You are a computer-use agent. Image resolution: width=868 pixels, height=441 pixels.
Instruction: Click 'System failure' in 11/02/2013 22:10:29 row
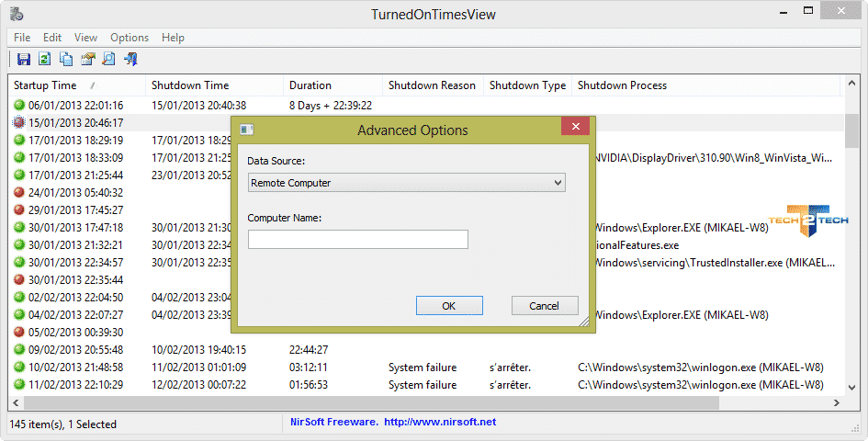pyautogui.click(x=423, y=384)
